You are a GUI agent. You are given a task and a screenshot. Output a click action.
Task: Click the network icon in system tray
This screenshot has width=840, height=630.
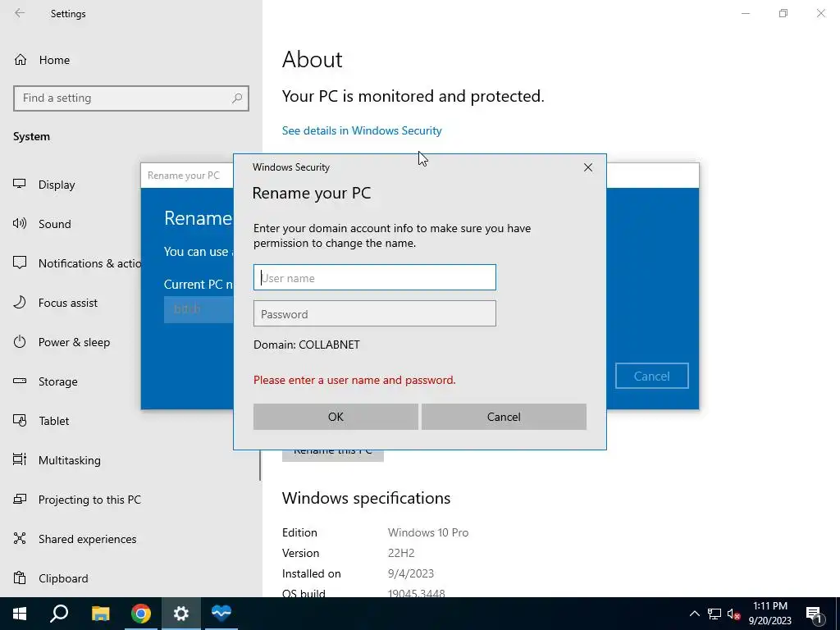click(x=714, y=614)
